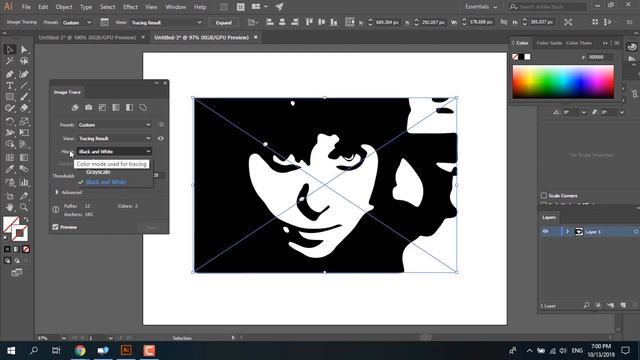Click the Low Color preset icon
Viewport: 640px width, 360px height.
(x=102, y=108)
